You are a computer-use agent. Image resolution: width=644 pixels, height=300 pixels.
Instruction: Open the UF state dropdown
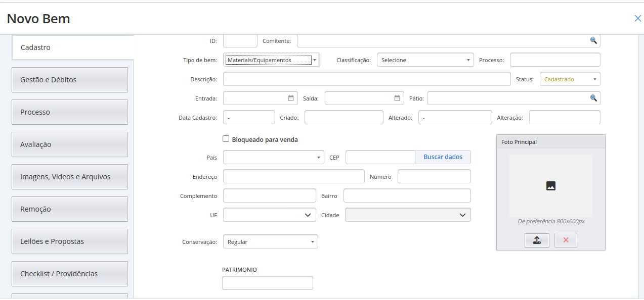pos(269,215)
